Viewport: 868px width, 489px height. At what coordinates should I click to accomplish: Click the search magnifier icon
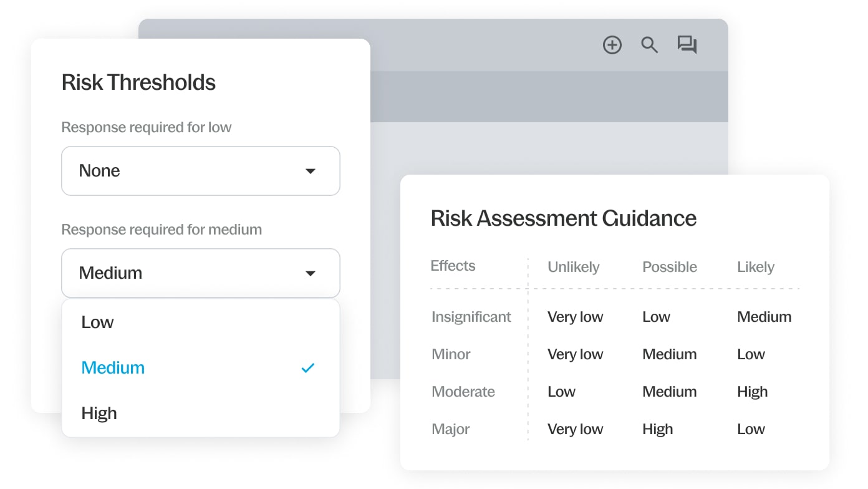pyautogui.click(x=650, y=45)
